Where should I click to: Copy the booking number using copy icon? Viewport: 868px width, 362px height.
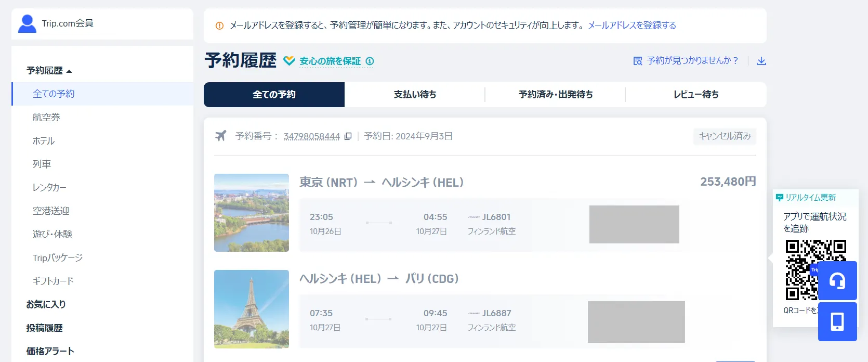pos(348,136)
